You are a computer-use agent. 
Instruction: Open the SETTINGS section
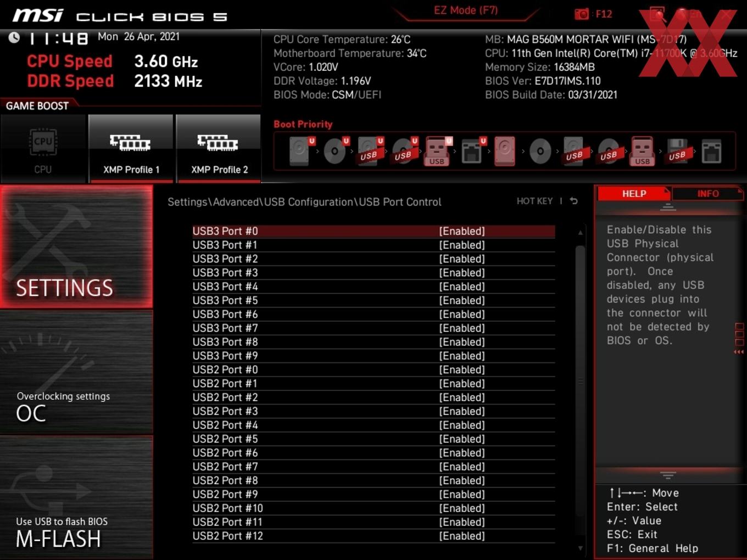pyautogui.click(x=76, y=247)
